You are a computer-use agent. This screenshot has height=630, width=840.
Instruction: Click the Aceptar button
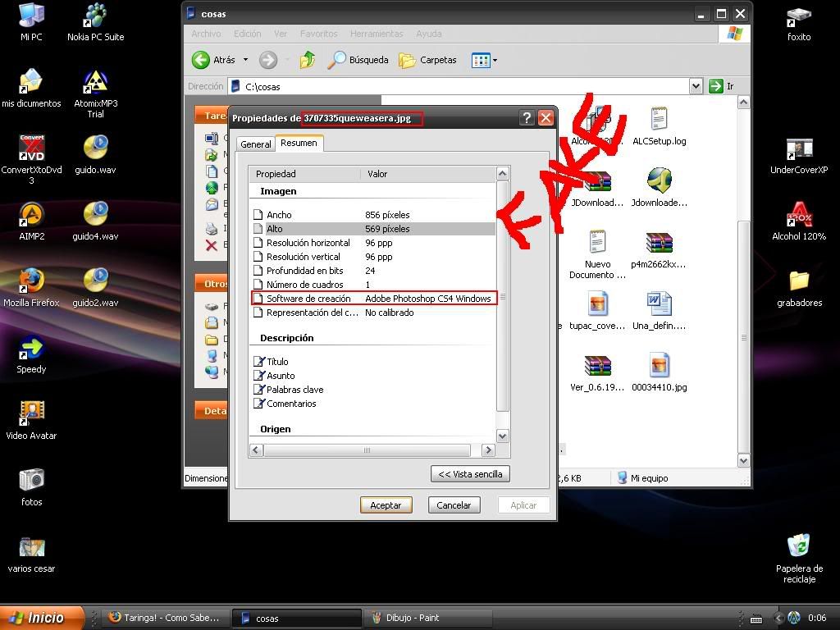(386, 505)
